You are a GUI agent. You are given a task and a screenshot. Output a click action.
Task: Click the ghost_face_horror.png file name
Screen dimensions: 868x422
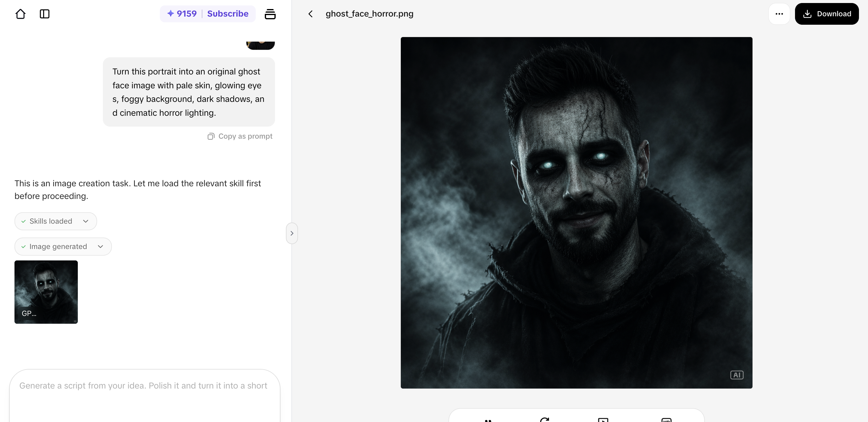369,14
